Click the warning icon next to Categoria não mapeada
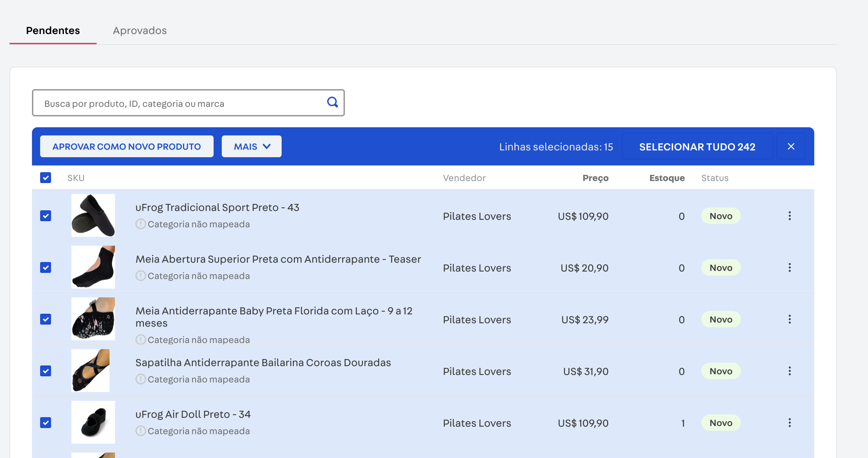This screenshot has width=868, height=458. click(140, 224)
